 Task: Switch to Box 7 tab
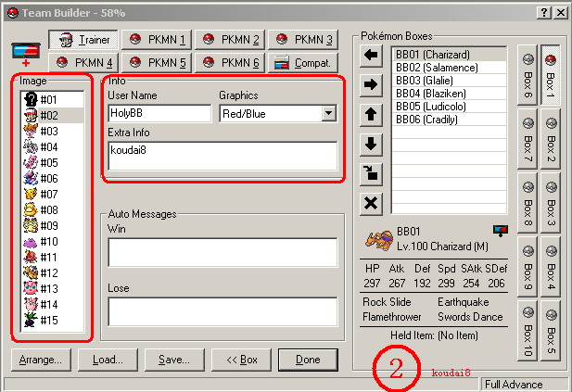(528, 139)
